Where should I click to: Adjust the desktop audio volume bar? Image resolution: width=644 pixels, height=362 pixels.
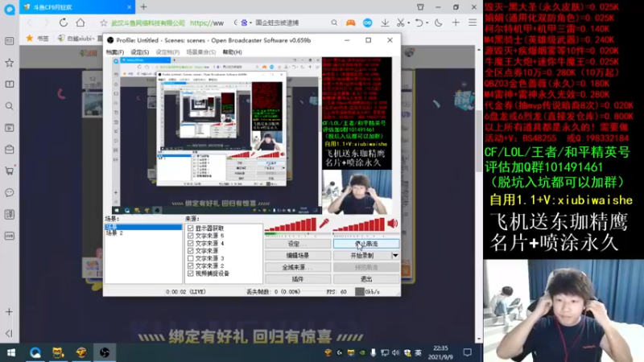359,224
